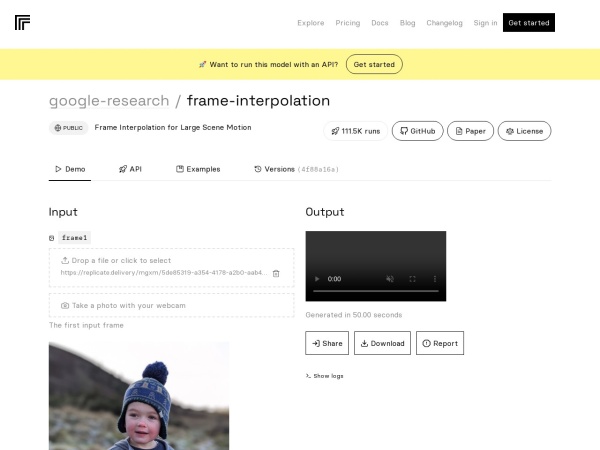Image resolution: width=600 pixels, height=450 pixels.
Task: Download the generated output
Action: (383, 343)
